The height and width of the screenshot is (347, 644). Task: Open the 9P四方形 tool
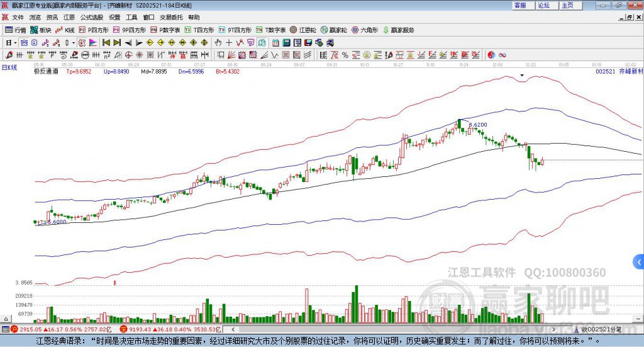(x=130, y=30)
